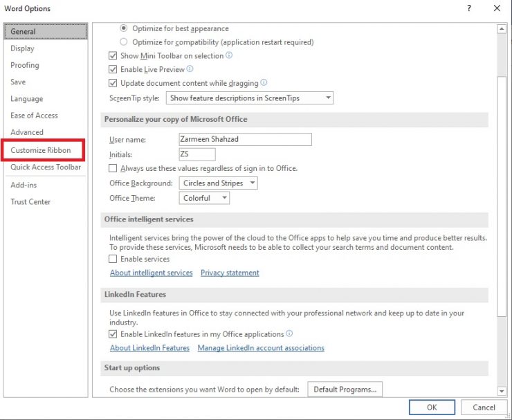Open the Office Background dropdown
This screenshot has width=512, height=420.
pyautogui.click(x=218, y=183)
